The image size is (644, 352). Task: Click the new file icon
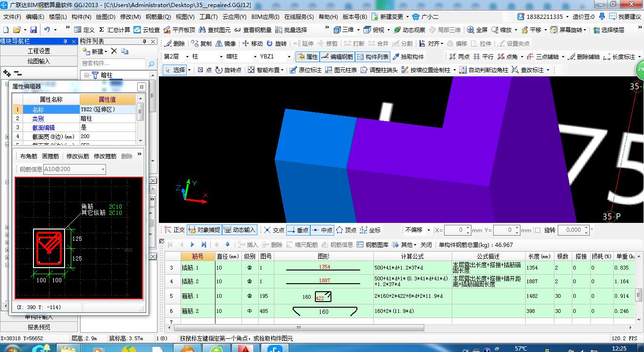tap(6, 30)
